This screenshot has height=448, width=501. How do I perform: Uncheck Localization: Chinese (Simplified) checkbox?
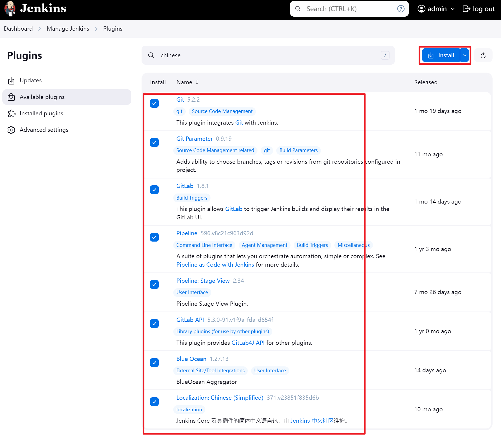154,402
